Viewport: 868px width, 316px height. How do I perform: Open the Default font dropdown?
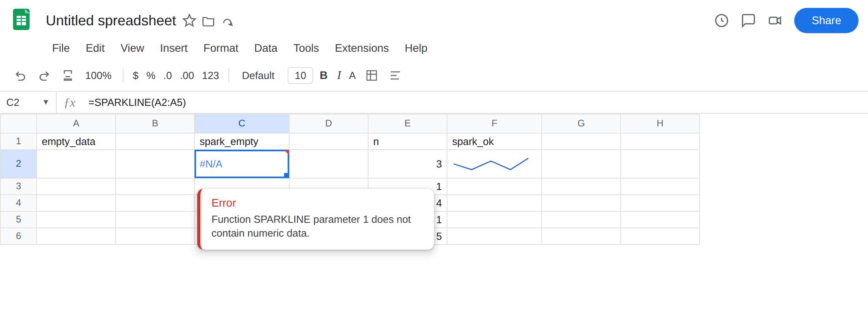(x=258, y=75)
